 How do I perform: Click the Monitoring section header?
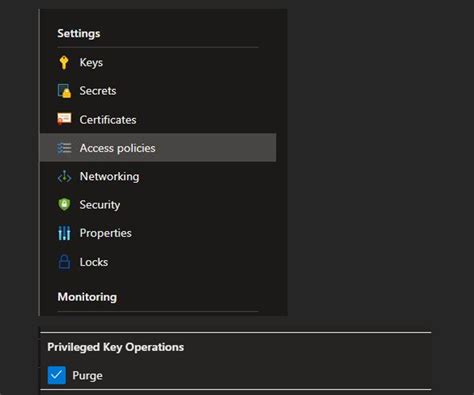pyautogui.click(x=87, y=297)
